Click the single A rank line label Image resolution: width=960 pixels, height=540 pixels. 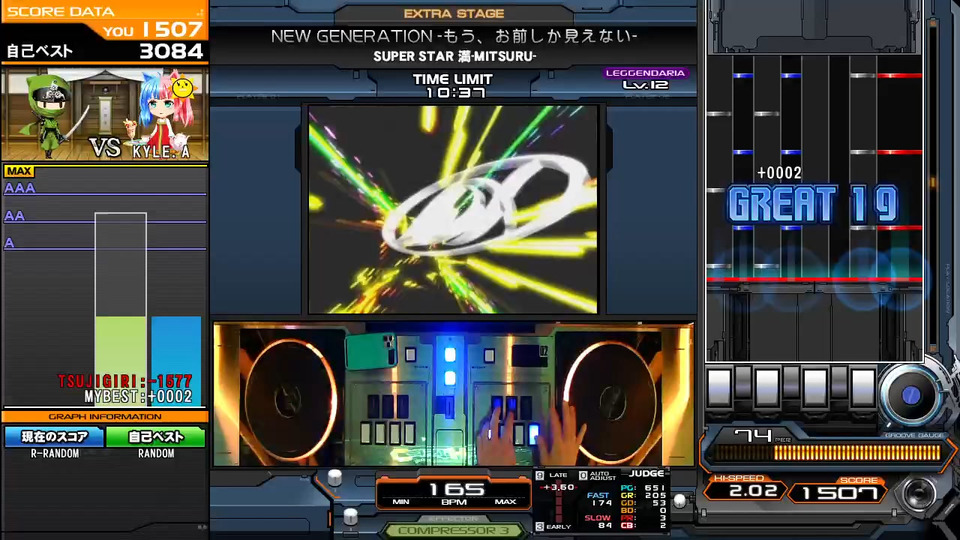(9, 243)
